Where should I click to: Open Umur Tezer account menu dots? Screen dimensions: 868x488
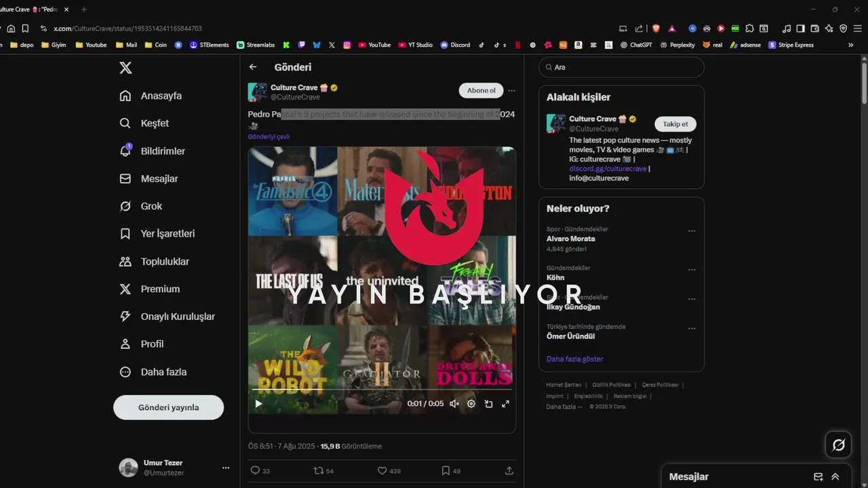(226, 468)
